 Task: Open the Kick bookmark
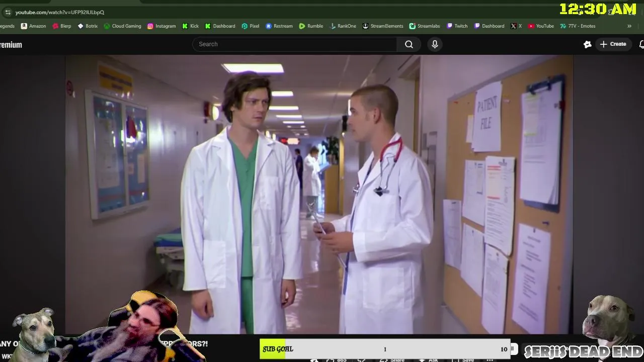pyautogui.click(x=190, y=26)
